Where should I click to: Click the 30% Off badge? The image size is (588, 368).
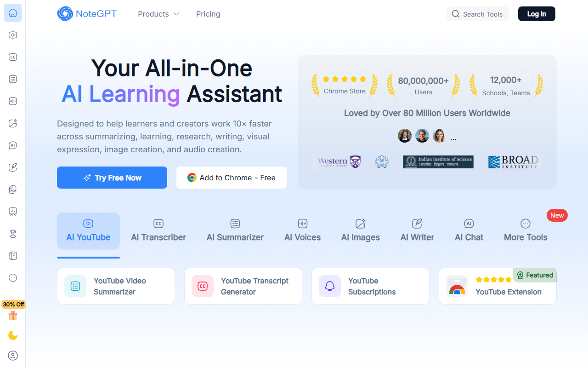pyautogui.click(x=13, y=305)
